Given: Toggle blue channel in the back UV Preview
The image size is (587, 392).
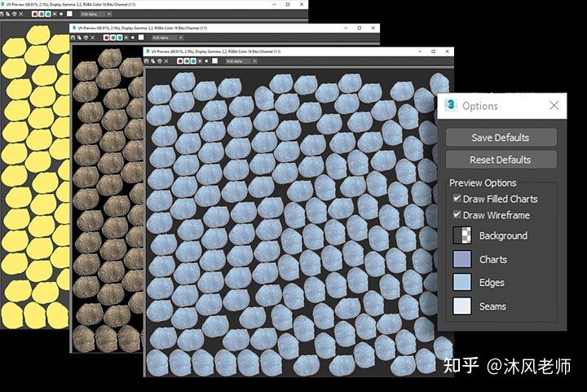Looking at the screenshot, I should (48, 14).
